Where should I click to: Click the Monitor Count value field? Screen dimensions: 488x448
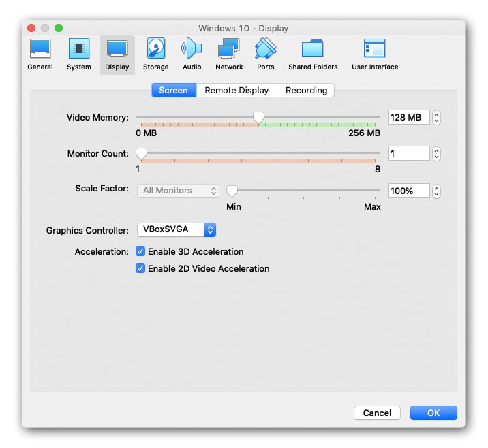coord(409,153)
